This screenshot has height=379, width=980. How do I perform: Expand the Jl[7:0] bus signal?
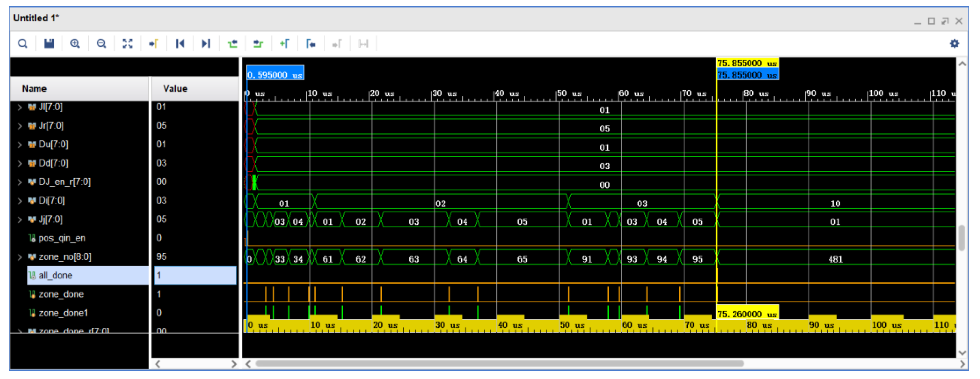[x=20, y=107]
